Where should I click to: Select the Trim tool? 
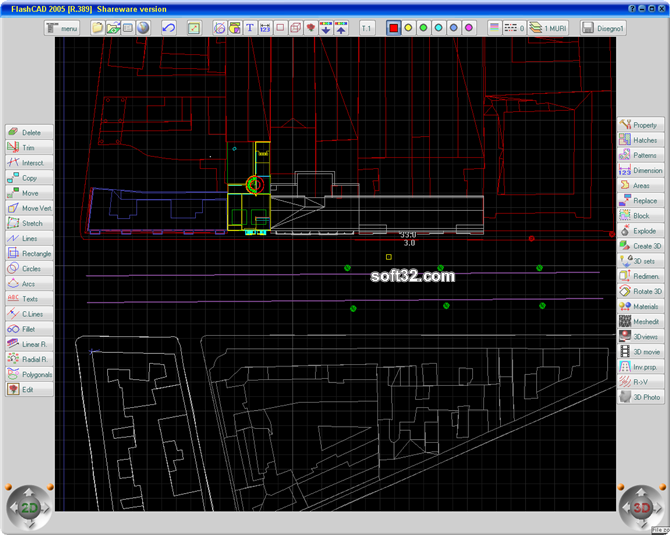pos(29,147)
